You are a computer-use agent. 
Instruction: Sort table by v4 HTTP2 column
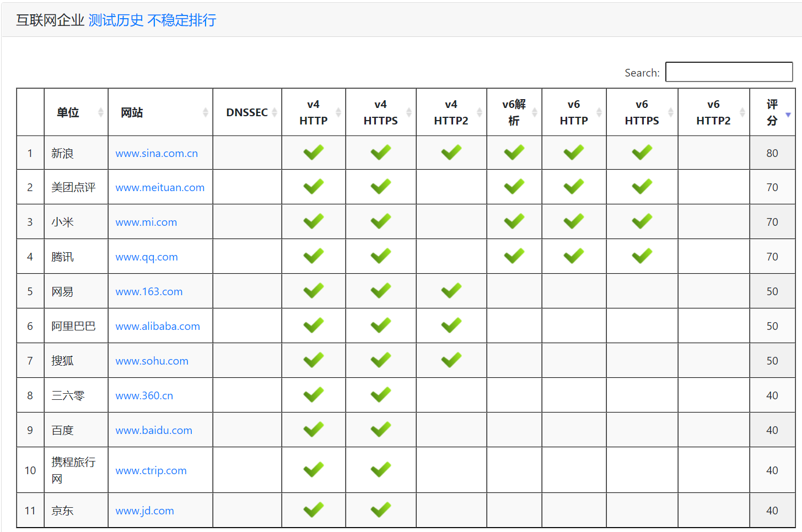[451, 112]
